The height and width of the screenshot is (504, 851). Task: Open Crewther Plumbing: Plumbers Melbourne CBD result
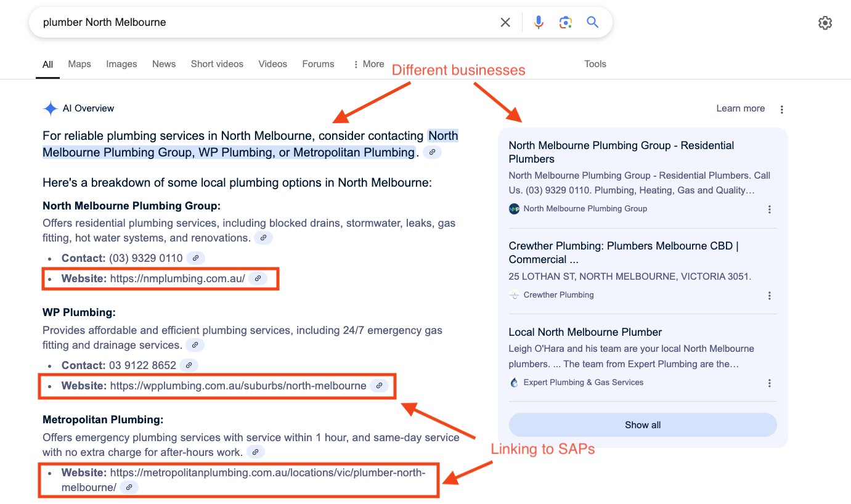[x=624, y=253]
